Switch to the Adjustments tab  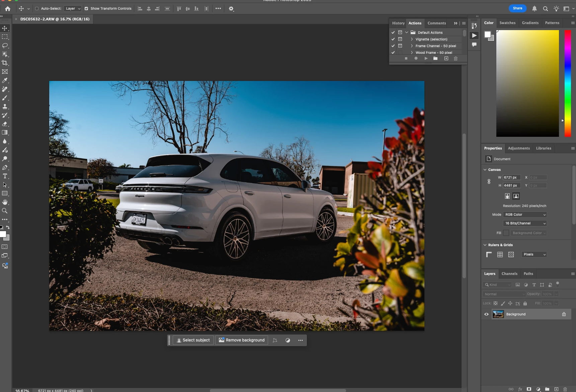pyautogui.click(x=519, y=148)
